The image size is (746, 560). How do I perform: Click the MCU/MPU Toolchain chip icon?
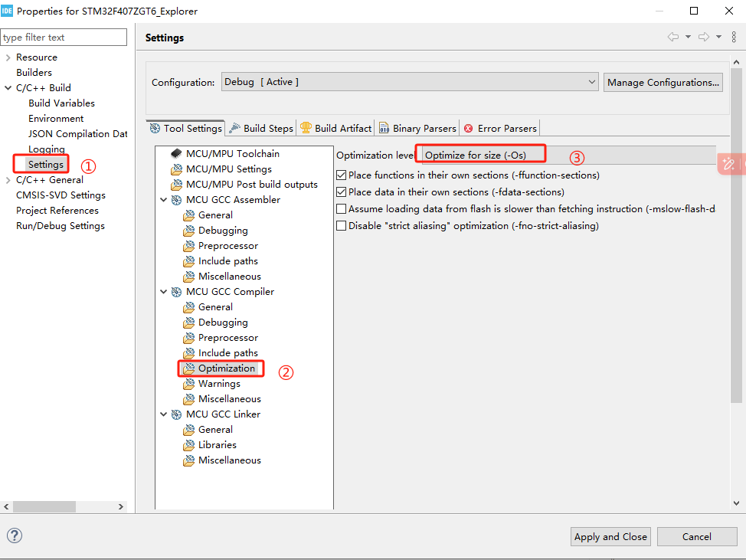pyautogui.click(x=176, y=154)
